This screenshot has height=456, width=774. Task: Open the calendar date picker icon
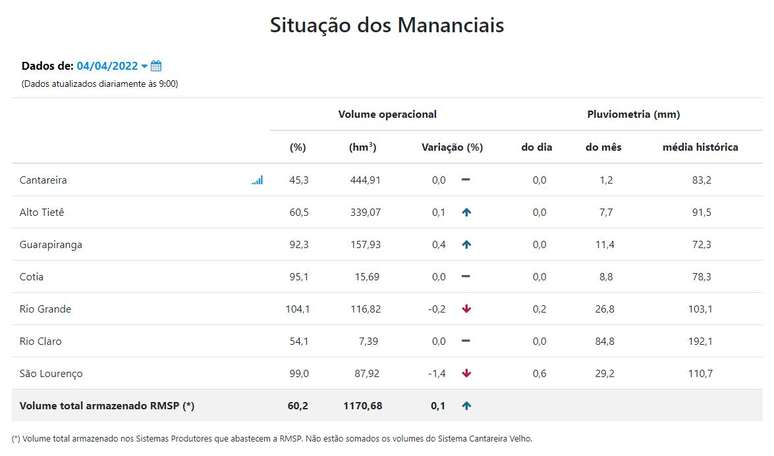pyautogui.click(x=156, y=66)
